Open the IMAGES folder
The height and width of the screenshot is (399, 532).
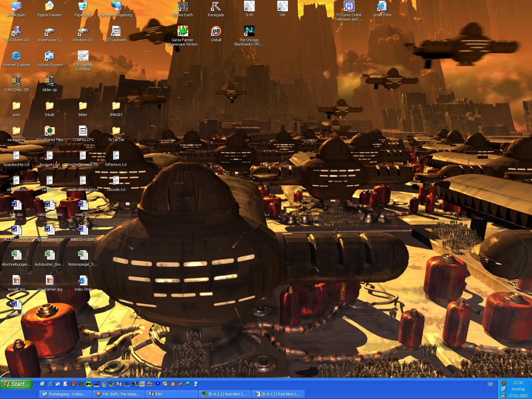(116, 109)
